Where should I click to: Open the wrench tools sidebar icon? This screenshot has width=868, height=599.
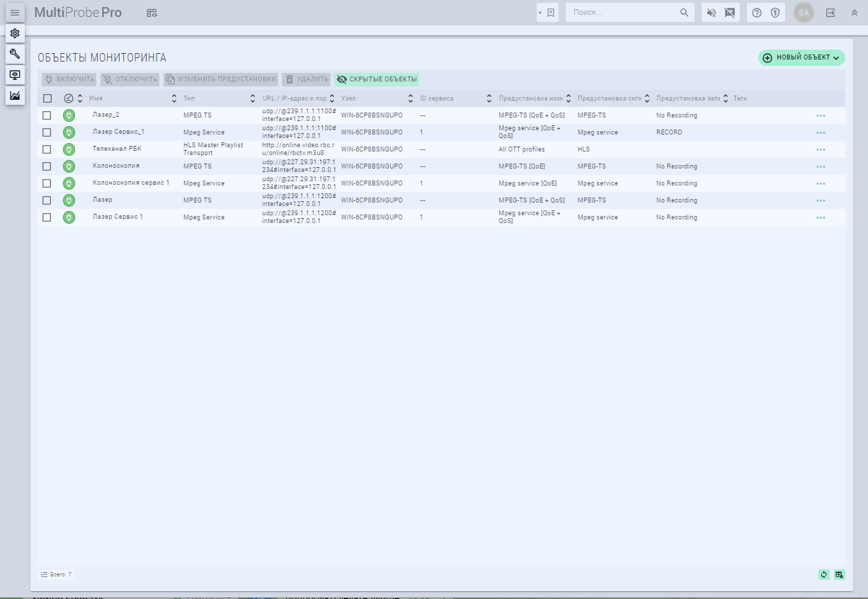[x=15, y=54]
